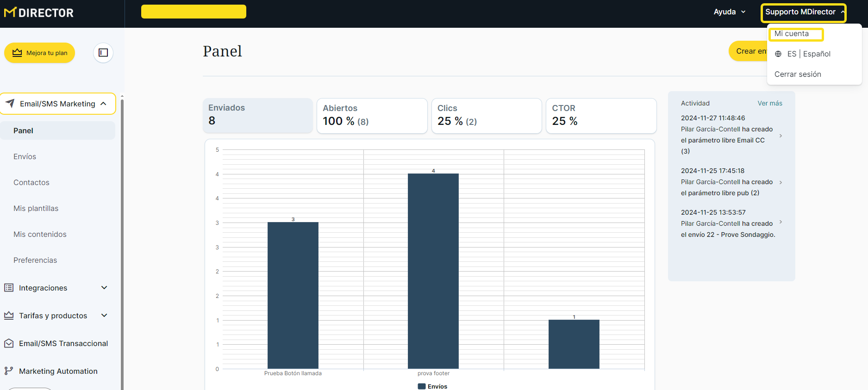
Task: Click the Marketing Automation branch icon
Action: coord(9,371)
